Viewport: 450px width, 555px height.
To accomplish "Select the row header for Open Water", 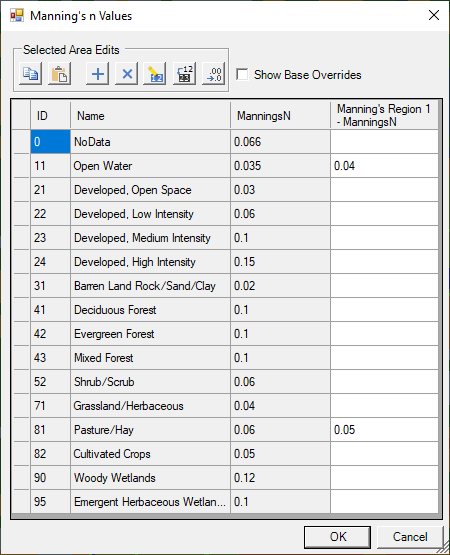I will pyautogui.click(x=22, y=166).
